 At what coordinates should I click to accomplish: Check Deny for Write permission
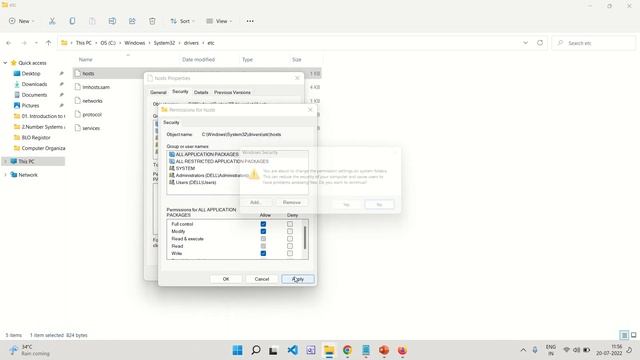[x=290, y=253]
